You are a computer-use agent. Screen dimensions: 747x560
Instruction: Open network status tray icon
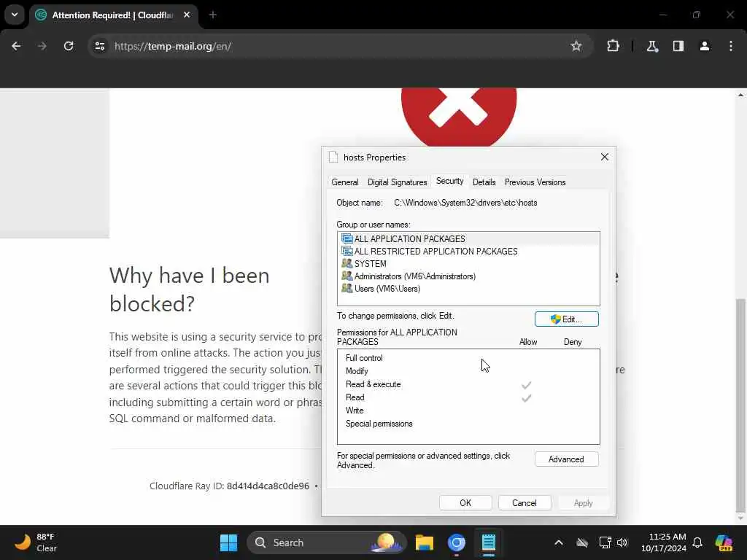click(605, 542)
